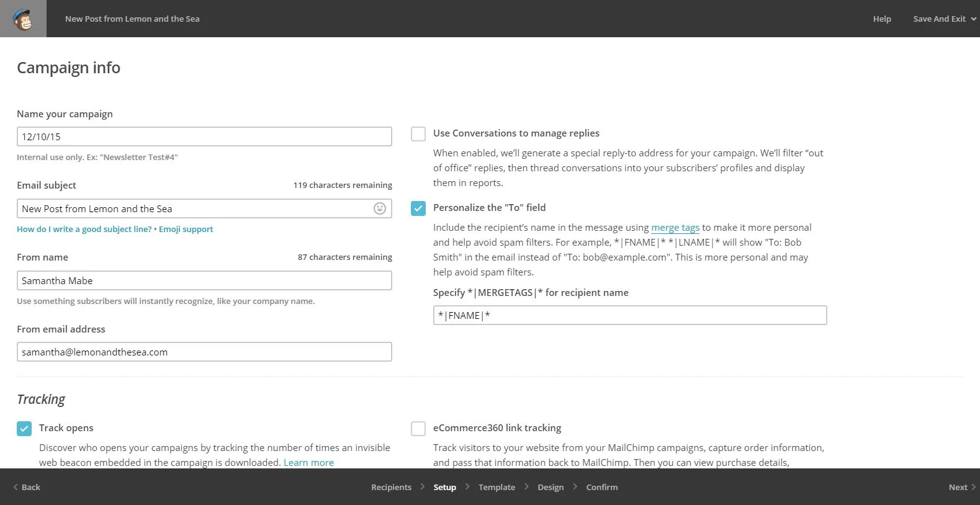Go to the Recipients step
980x505 pixels.
tap(391, 487)
